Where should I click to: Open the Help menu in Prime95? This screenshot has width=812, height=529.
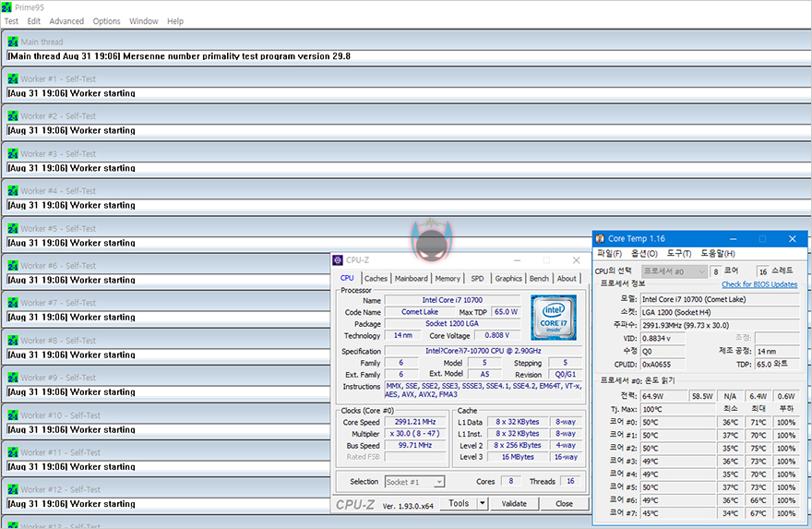coord(175,21)
